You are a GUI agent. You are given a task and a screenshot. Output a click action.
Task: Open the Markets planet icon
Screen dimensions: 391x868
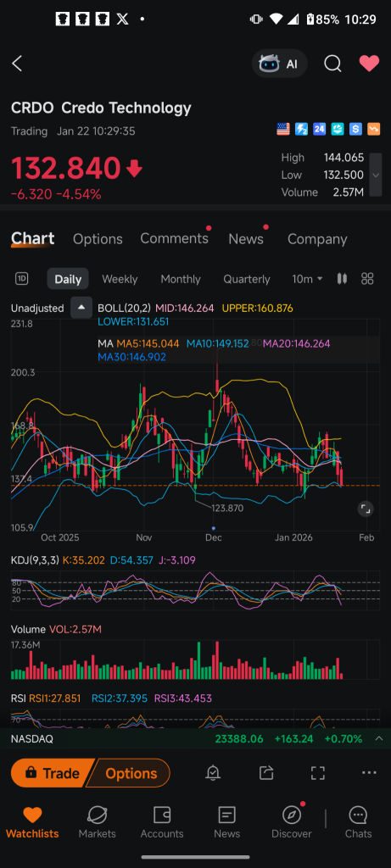pos(98,822)
